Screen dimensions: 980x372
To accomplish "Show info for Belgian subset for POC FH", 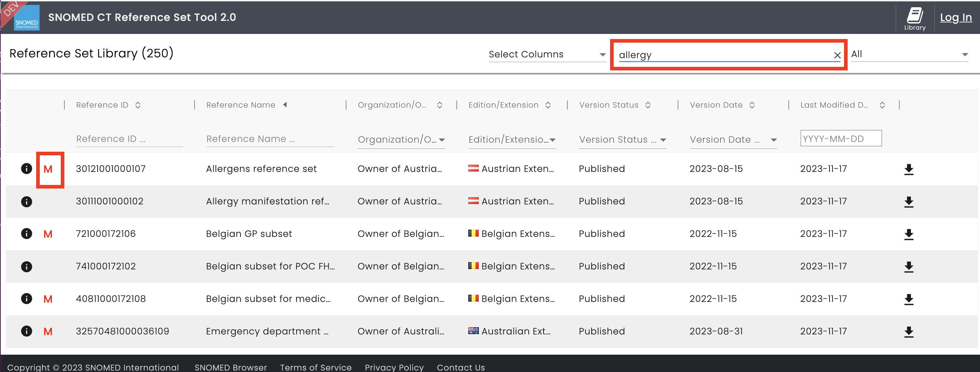I will click(26, 267).
